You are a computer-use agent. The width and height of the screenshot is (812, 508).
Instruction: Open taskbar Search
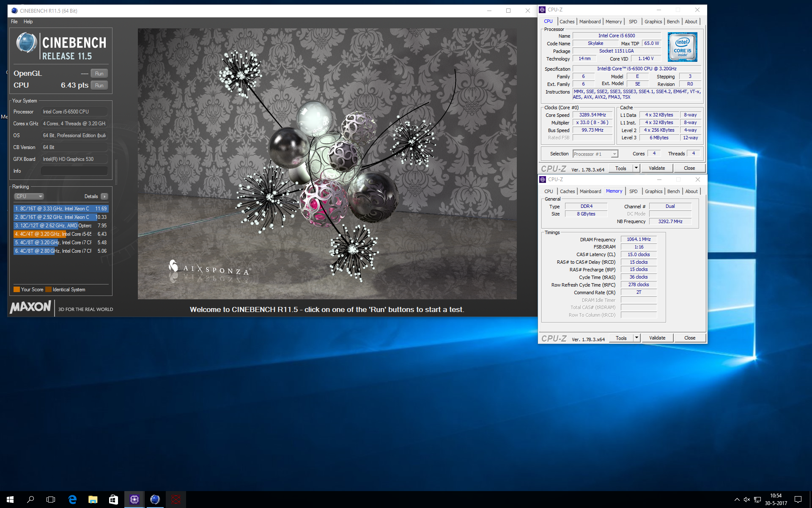click(x=30, y=500)
